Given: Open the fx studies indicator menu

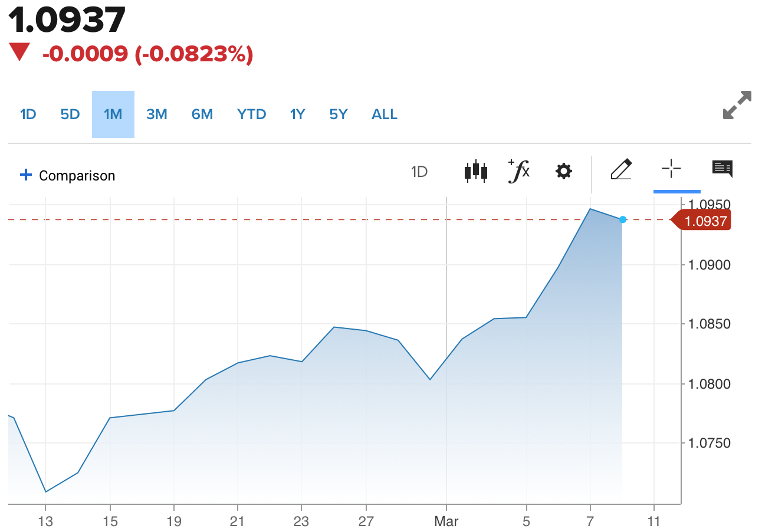Looking at the screenshot, I should [x=519, y=171].
